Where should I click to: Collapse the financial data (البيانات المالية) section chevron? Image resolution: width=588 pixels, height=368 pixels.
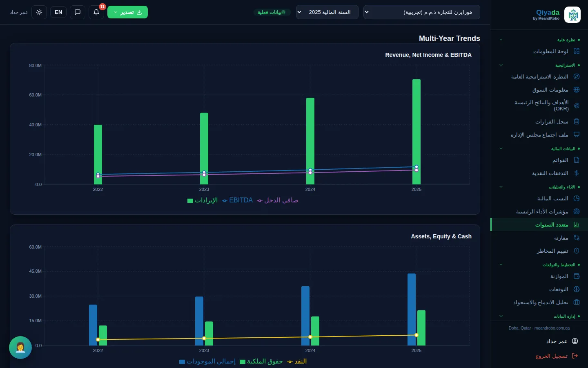tap(501, 148)
